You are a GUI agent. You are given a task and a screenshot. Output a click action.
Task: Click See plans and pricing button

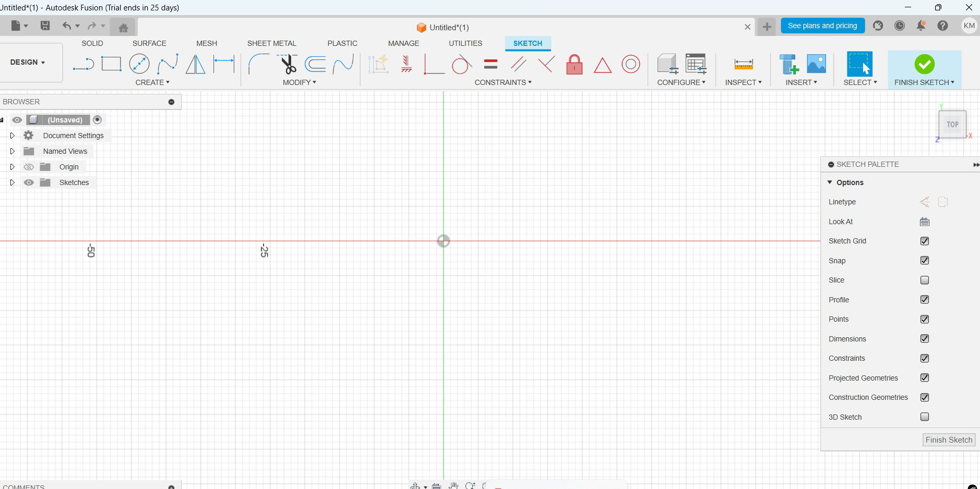(822, 26)
